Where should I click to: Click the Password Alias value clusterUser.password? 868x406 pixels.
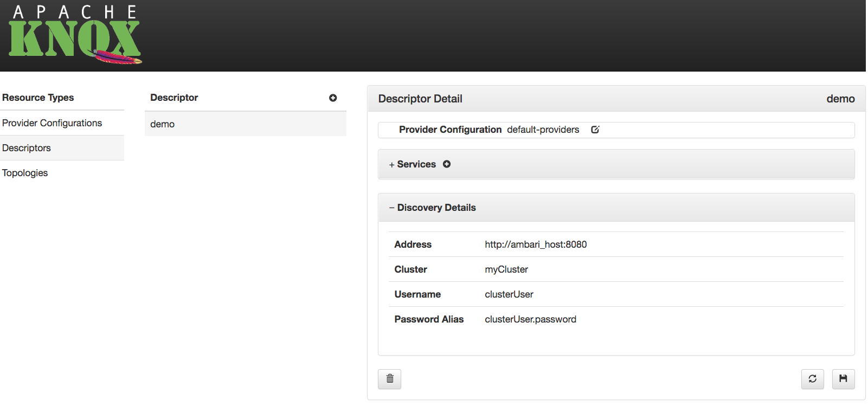[x=530, y=319]
